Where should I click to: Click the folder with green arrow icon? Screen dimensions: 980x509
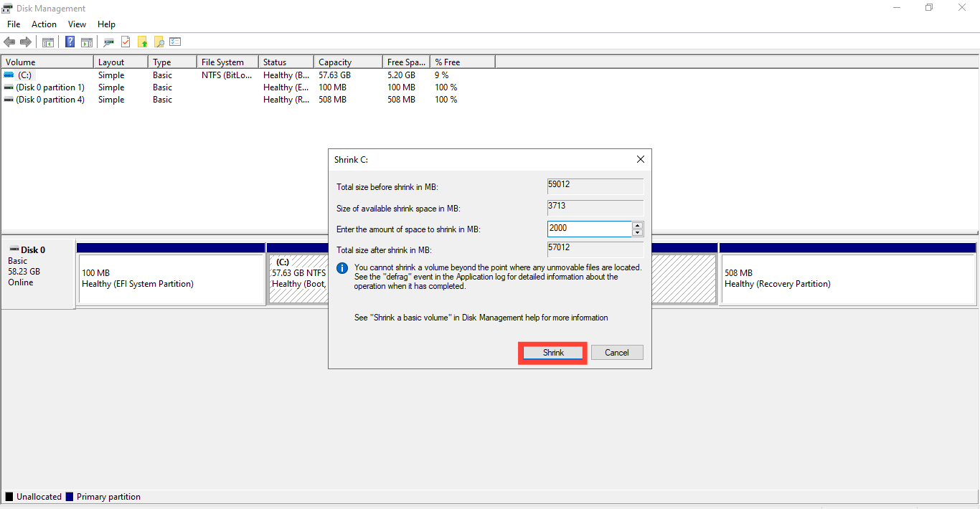(142, 42)
